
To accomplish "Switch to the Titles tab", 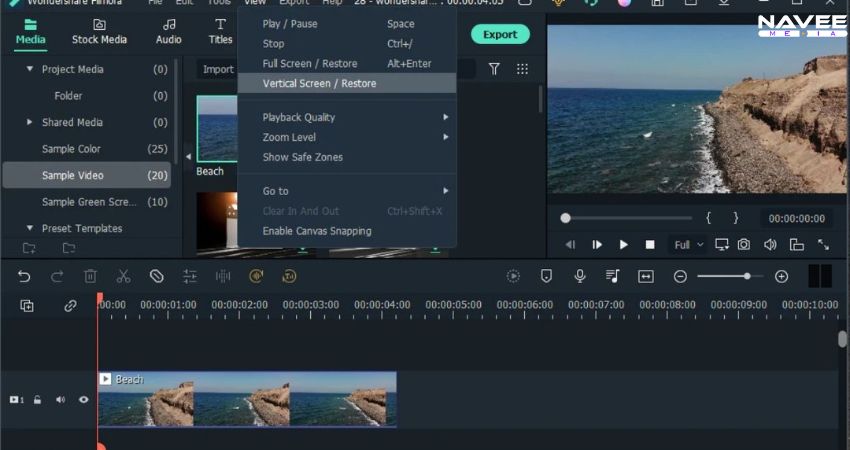I will click(220, 33).
